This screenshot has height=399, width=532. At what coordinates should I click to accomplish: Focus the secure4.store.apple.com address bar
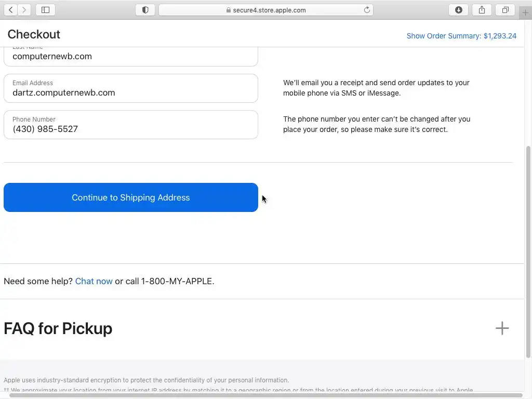point(269,10)
